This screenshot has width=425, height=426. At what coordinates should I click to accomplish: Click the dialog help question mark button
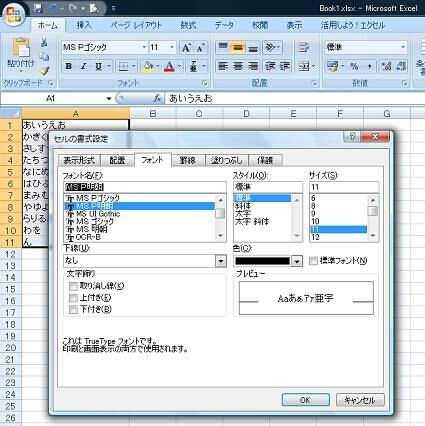tap(353, 137)
